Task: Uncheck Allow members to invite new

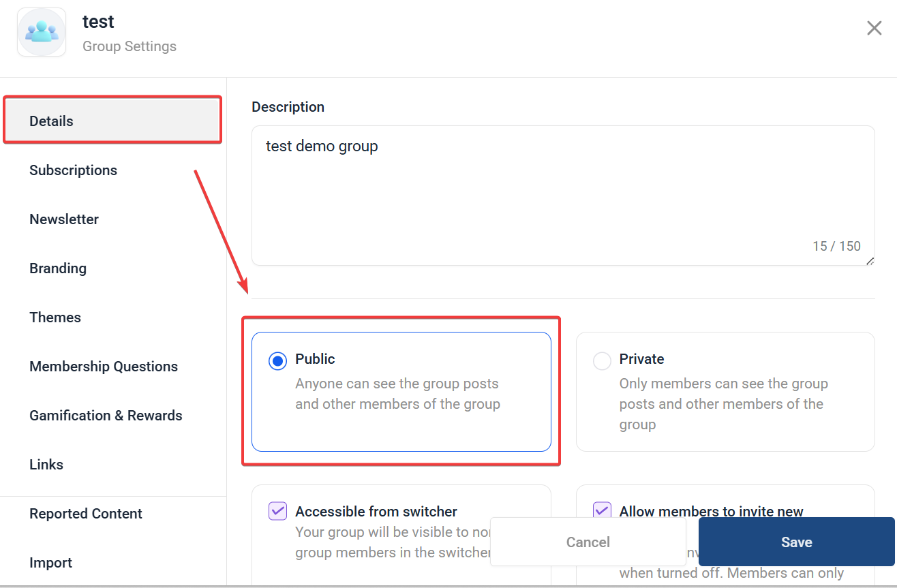Action: point(602,511)
